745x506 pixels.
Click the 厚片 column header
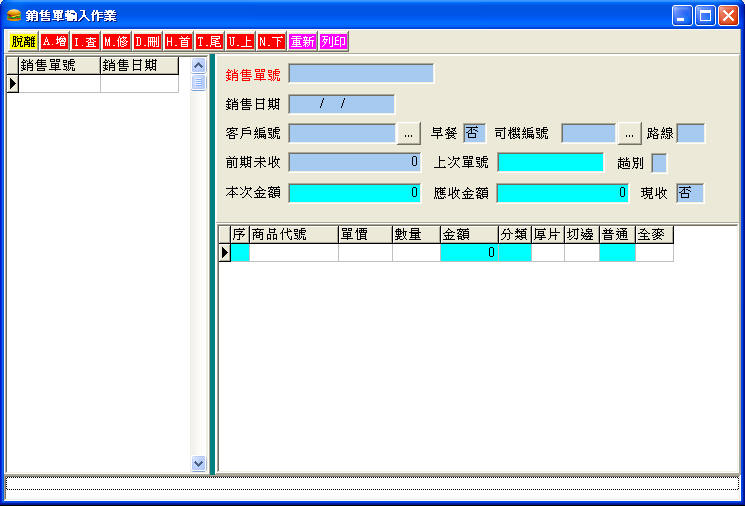click(x=548, y=235)
